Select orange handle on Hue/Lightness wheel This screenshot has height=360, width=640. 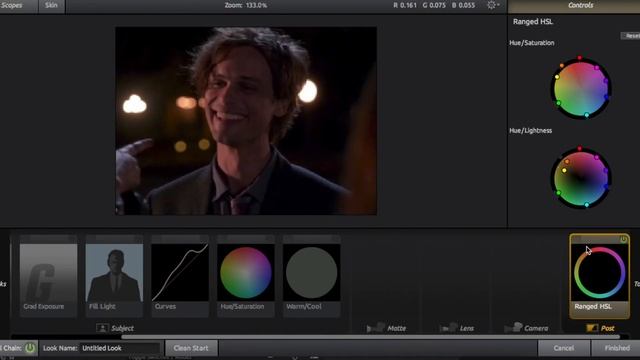pos(567,162)
